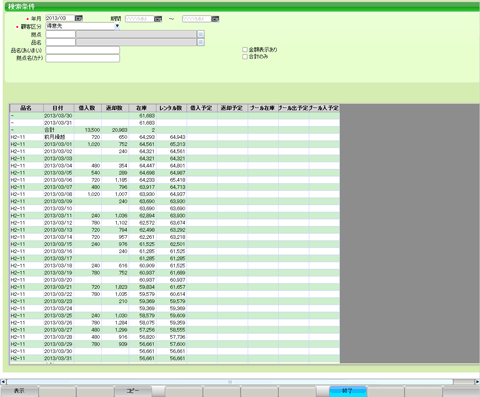
Task: Select the 品名 column header
Action: 26,108
